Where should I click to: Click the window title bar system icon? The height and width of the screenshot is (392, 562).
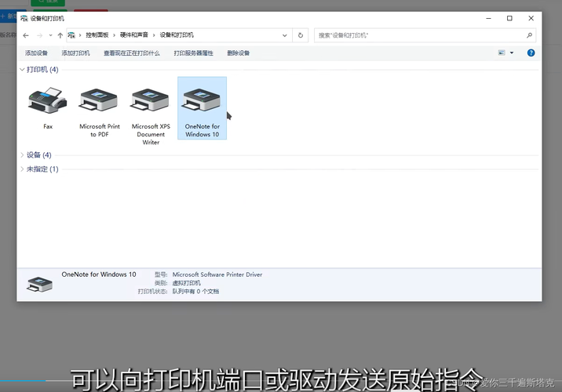click(24, 19)
